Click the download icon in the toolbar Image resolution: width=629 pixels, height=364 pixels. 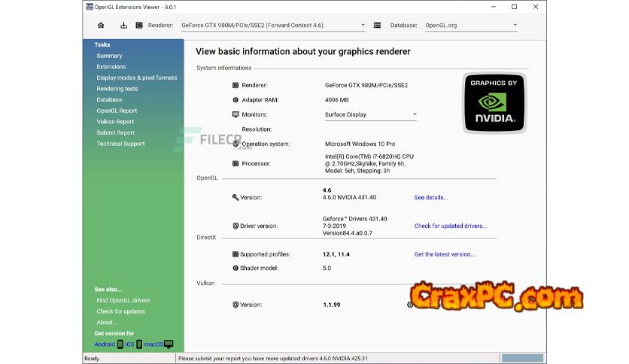[123, 25]
